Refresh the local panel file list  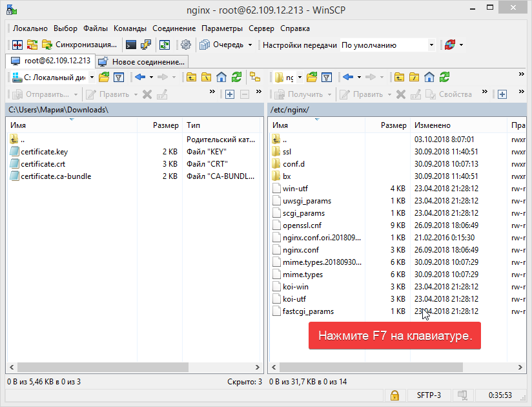[x=236, y=78]
